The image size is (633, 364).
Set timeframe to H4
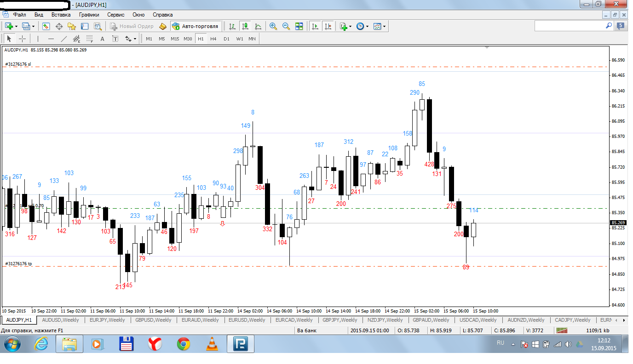click(213, 39)
